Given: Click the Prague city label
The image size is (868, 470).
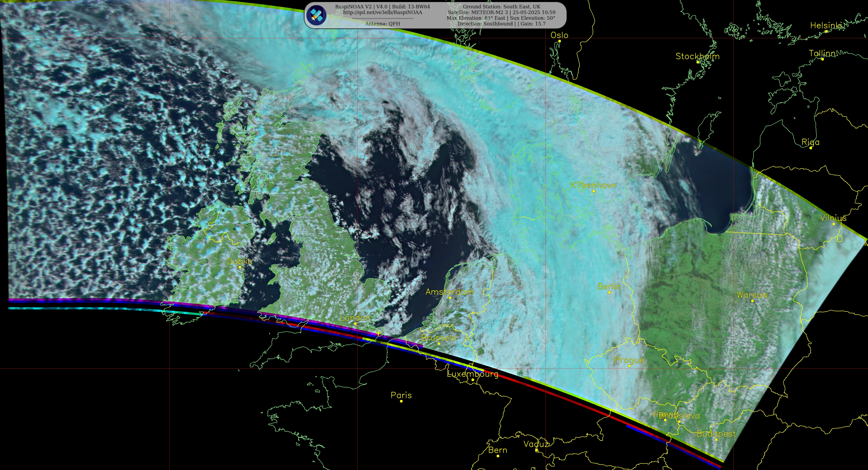Looking at the screenshot, I should (x=629, y=360).
